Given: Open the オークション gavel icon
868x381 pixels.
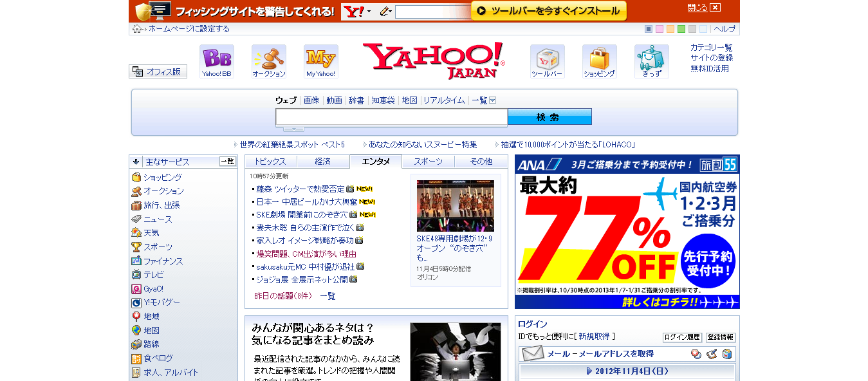Looking at the screenshot, I should 269,61.
